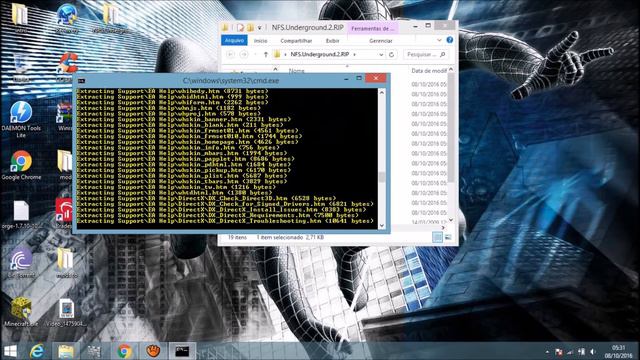640x360 pixels.
Task: Open Chrome from the taskbar
Action: click(124, 351)
